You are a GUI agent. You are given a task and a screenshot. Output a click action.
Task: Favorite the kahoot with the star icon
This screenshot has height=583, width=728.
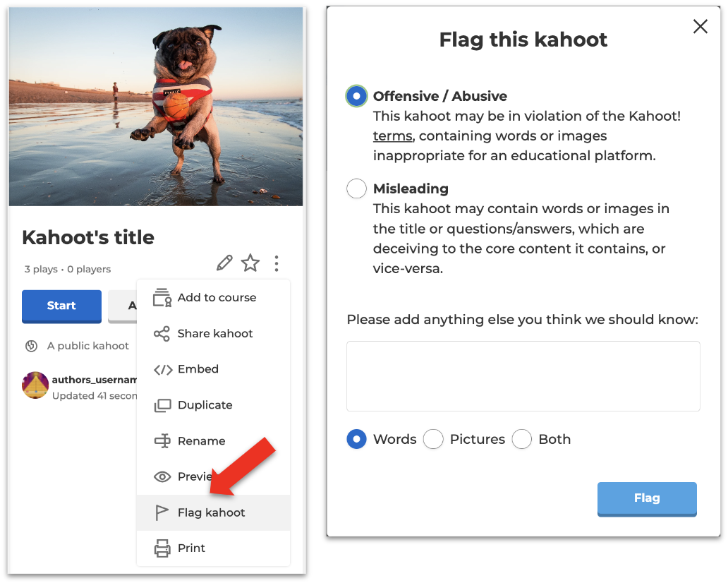tap(250, 263)
